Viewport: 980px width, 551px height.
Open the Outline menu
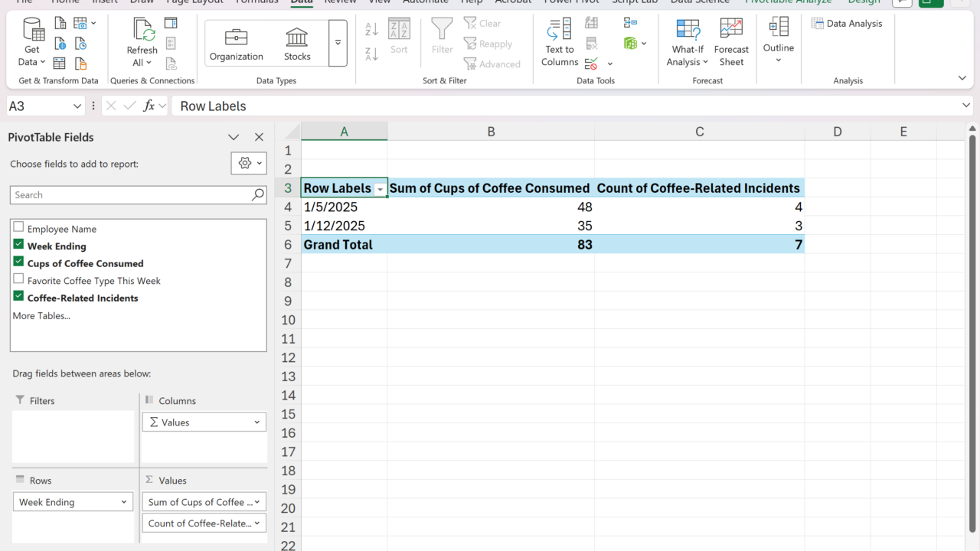pyautogui.click(x=779, y=42)
